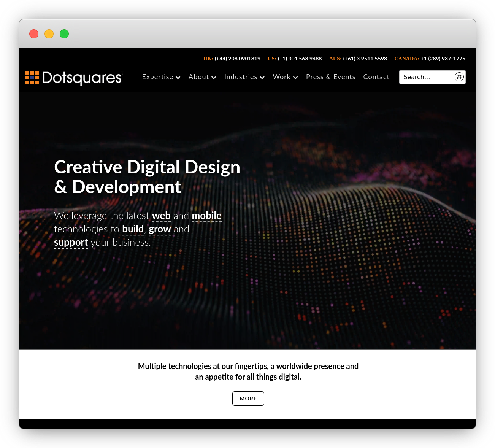Click inside the Search input field
This screenshot has width=495, height=448.
(x=422, y=77)
